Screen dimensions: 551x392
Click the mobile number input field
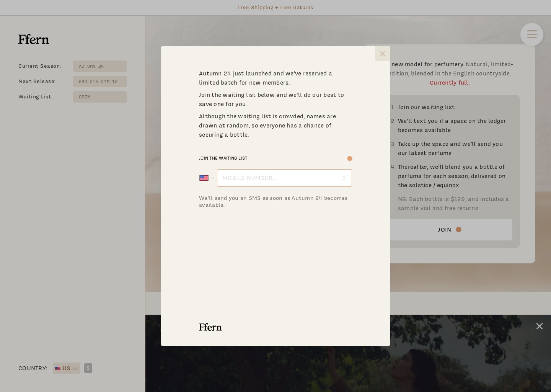coord(284,178)
